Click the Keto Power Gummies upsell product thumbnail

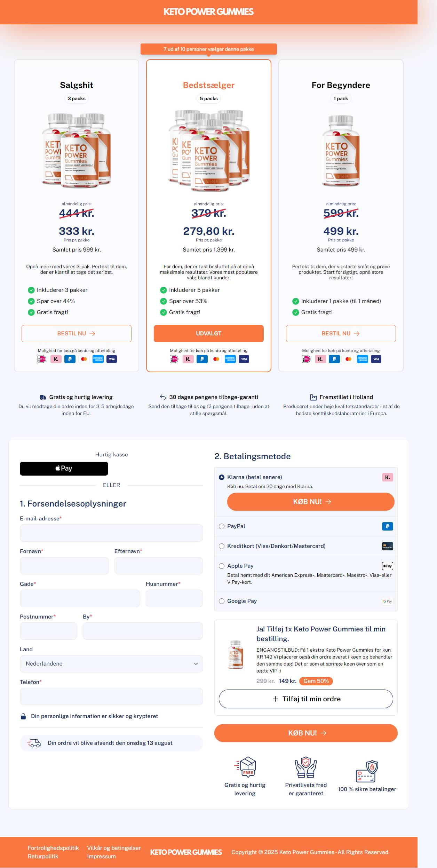(236, 655)
